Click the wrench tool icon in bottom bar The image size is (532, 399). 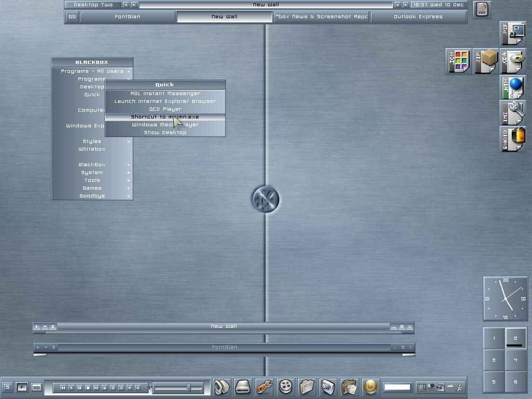264,387
